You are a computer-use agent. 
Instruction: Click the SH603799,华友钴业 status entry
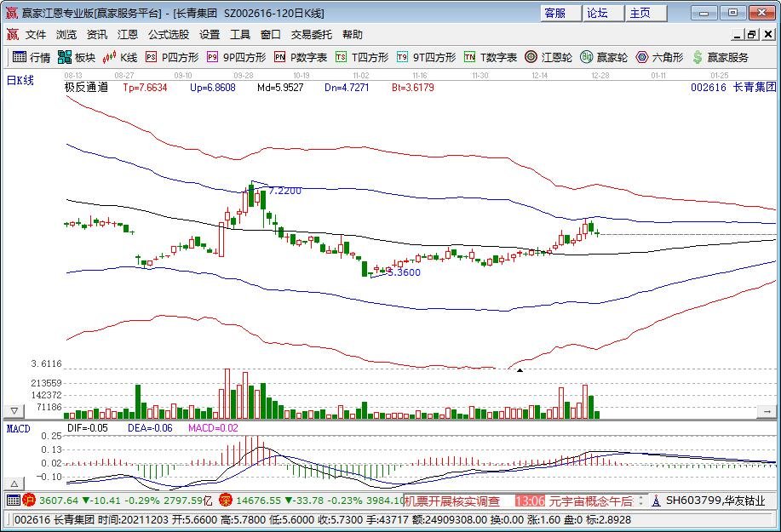coord(715,501)
